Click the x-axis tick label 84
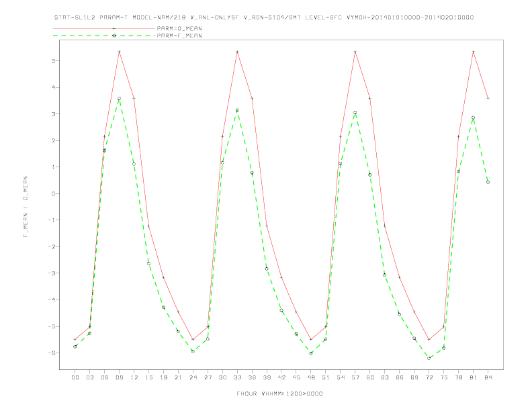The width and height of the screenshot is (532, 411). pos(488,377)
